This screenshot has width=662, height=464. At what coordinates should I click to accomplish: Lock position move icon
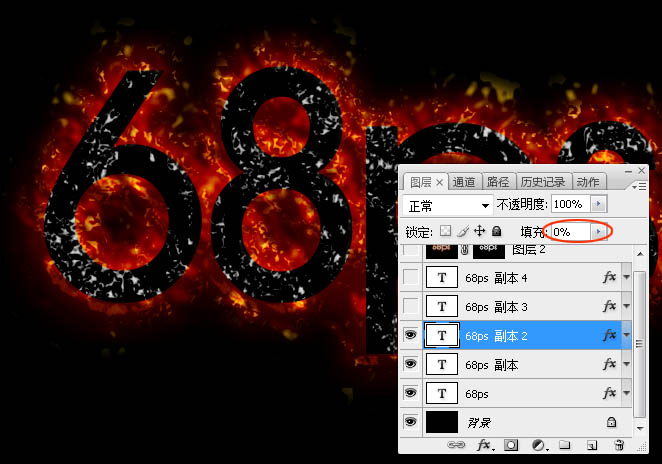480,231
